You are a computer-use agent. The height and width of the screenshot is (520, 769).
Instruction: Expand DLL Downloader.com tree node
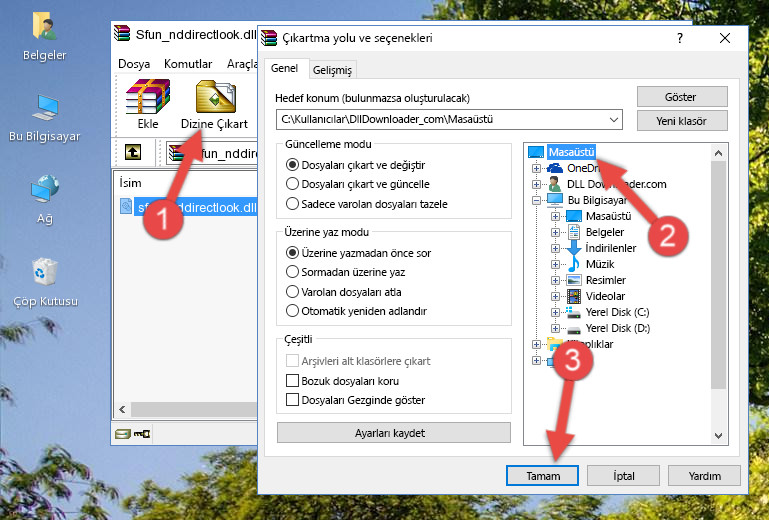(x=536, y=184)
